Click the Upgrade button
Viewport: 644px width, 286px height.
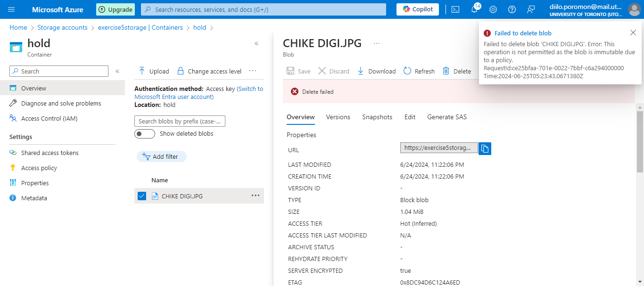coord(116,9)
